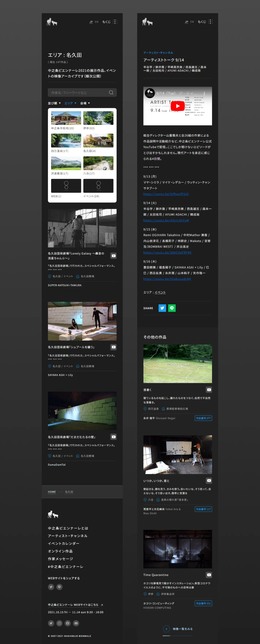
Task: Click the search magnifier icon
Action: [111, 92]
